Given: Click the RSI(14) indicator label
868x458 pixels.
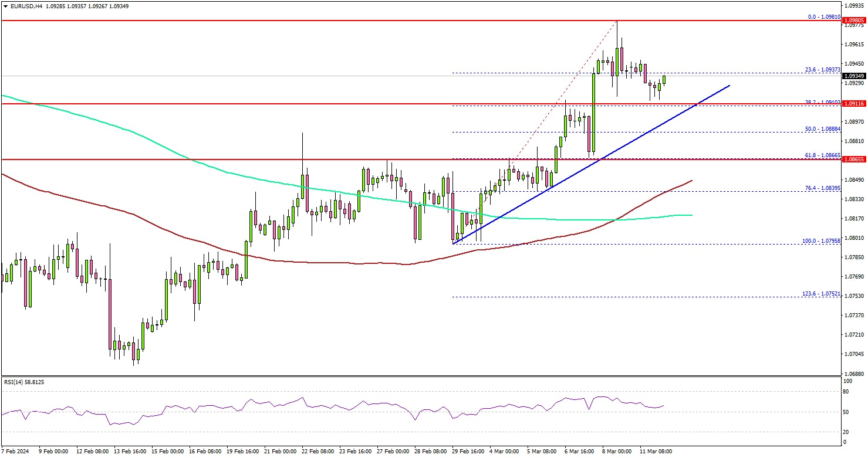Looking at the screenshot, I should [x=23, y=382].
